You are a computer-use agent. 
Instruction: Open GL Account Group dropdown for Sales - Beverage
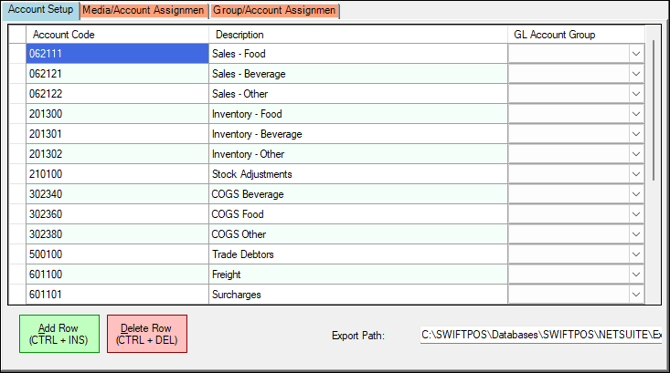pos(636,74)
